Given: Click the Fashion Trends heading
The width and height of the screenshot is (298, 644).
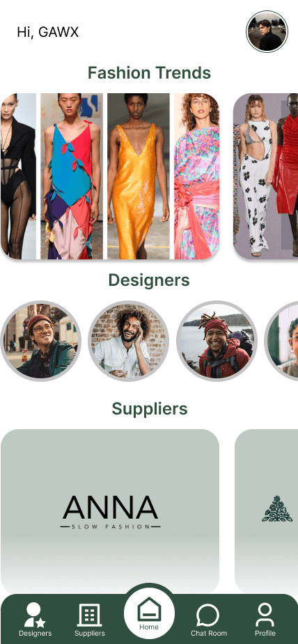Looking at the screenshot, I should point(149,73).
